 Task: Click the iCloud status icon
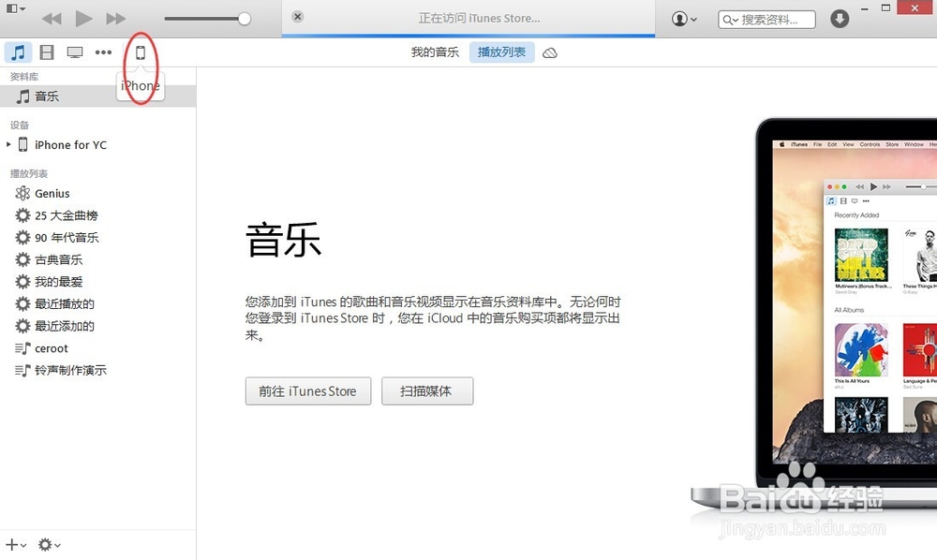(550, 53)
